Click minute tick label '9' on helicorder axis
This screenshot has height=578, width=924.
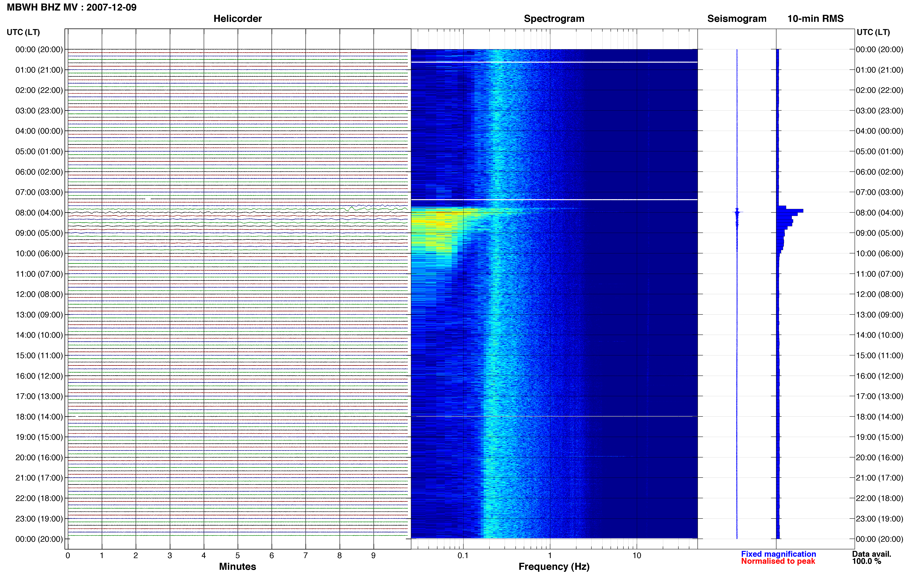tap(373, 555)
